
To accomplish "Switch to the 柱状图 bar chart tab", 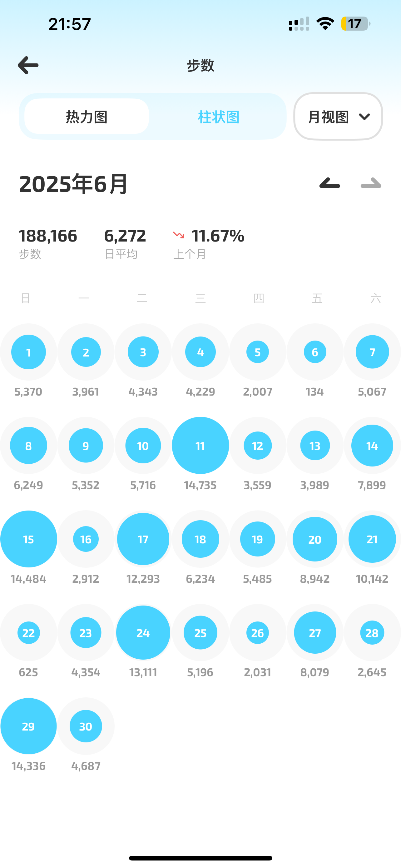I will tap(219, 117).
